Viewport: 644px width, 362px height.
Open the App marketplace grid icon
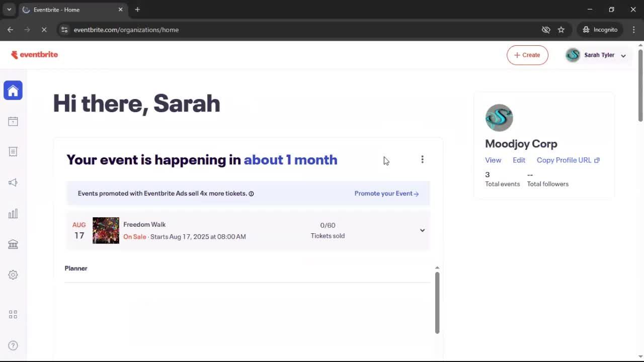click(x=13, y=314)
